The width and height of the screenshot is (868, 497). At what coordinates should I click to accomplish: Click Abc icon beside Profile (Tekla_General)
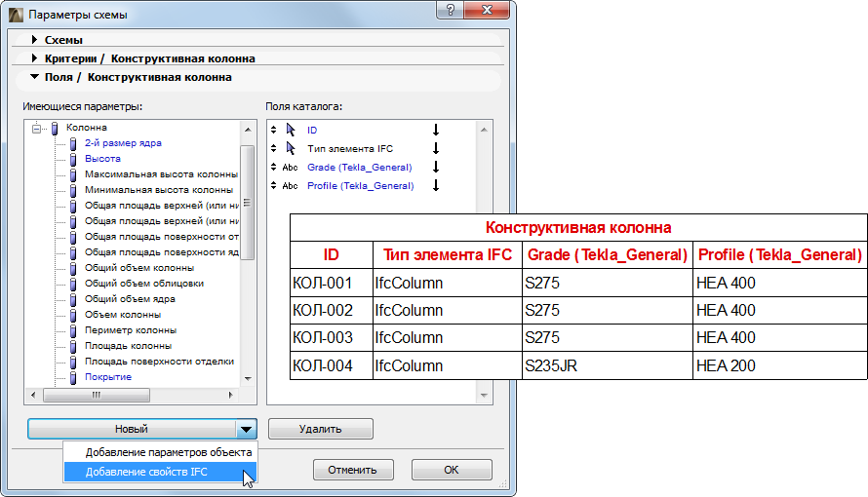coord(290,186)
